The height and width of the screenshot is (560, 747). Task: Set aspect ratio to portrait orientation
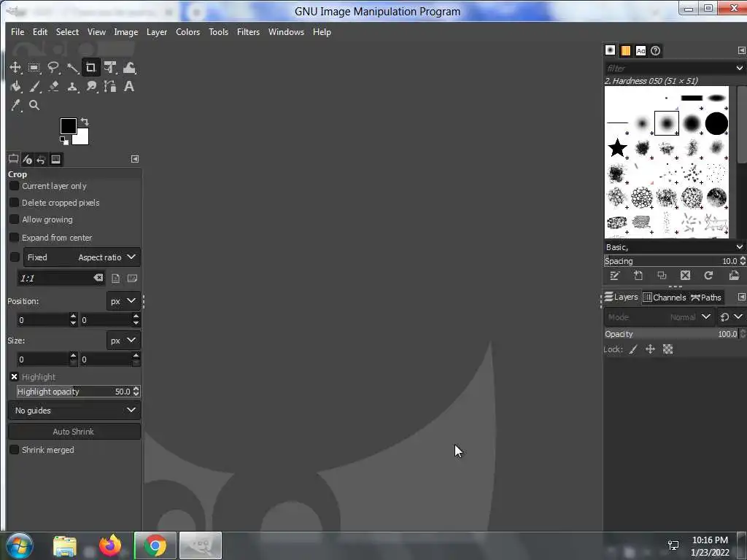(x=116, y=278)
